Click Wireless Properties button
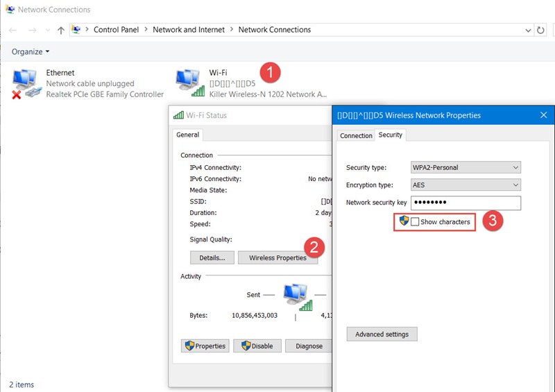The width and height of the screenshot is (555, 392). (278, 258)
